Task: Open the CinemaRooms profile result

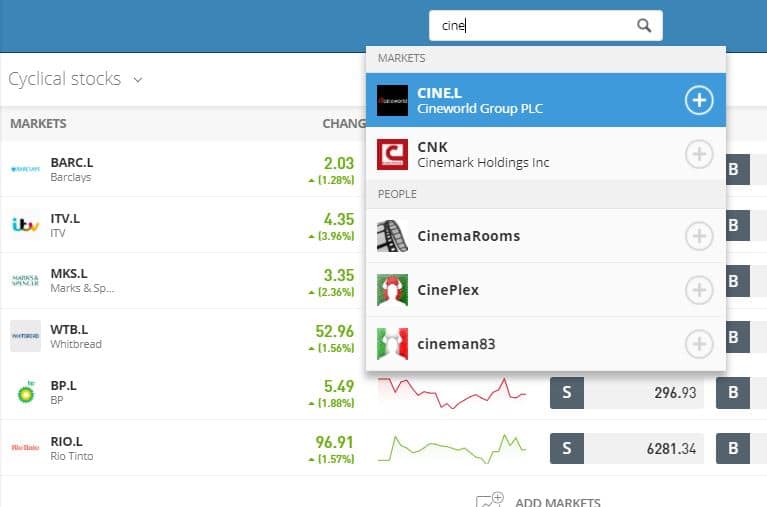Action: click(x=545, y=236)
